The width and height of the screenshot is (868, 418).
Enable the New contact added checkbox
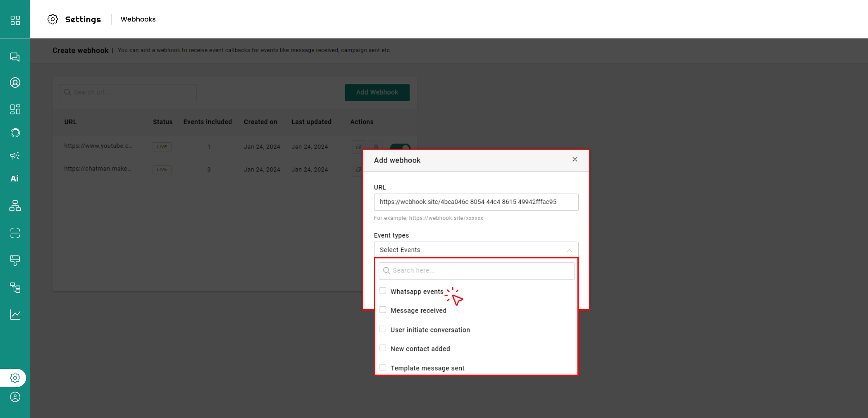coord(383,348)
